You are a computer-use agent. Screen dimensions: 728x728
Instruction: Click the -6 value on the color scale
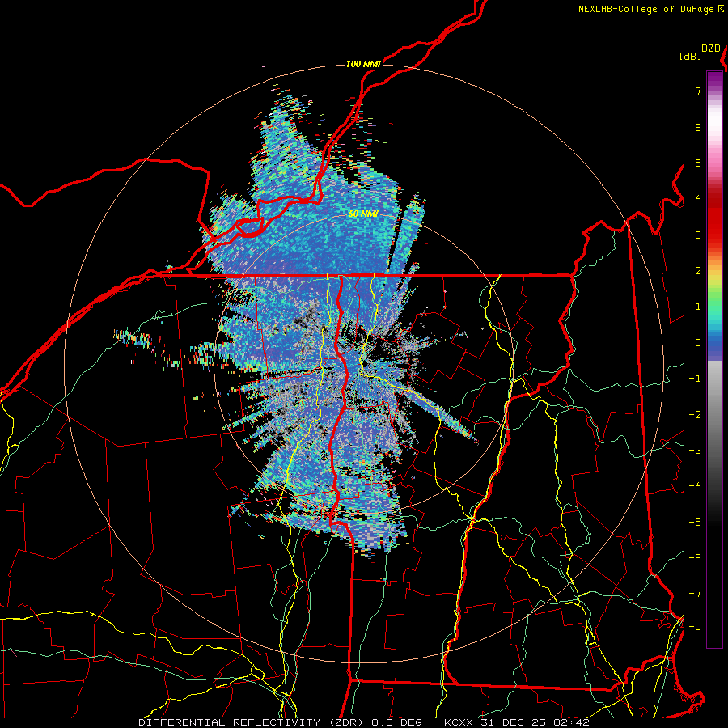point(695,558)
